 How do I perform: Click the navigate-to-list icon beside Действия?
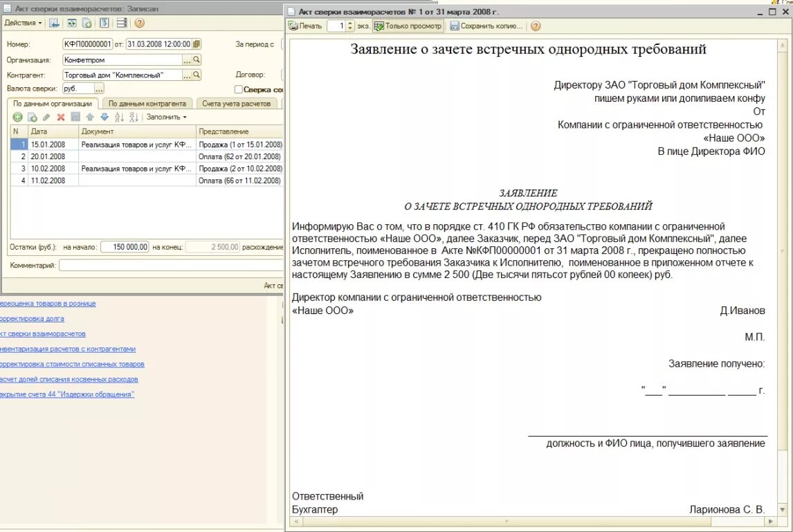coord(54,23)
